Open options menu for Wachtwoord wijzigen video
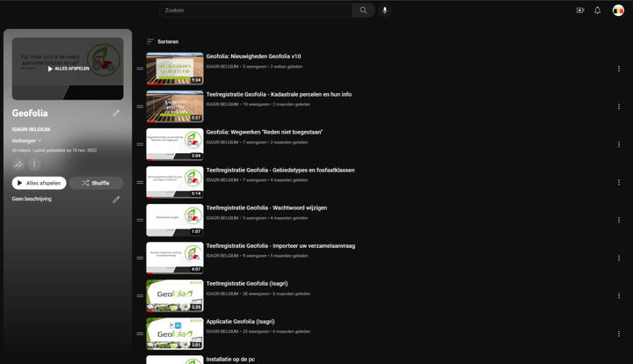 (x=618, y=221)
